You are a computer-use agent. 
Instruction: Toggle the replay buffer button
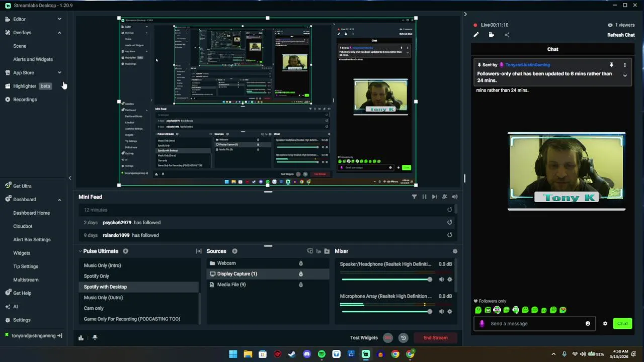403,338
